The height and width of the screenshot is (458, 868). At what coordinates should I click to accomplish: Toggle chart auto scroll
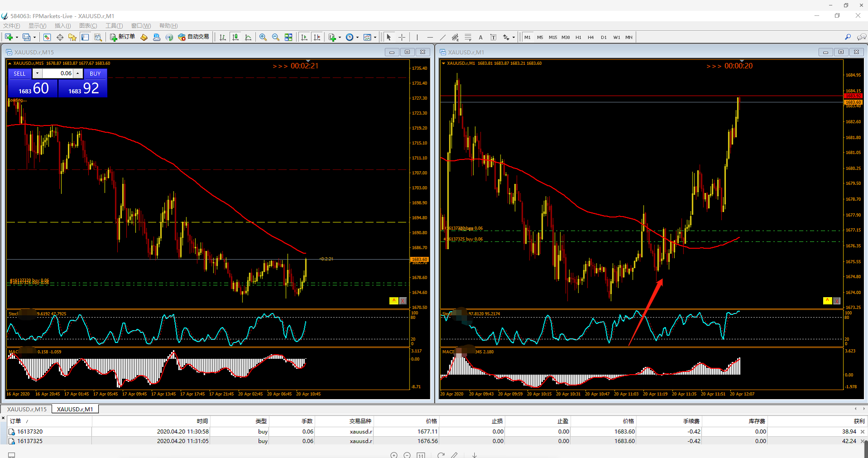click(x=304, y=37)
